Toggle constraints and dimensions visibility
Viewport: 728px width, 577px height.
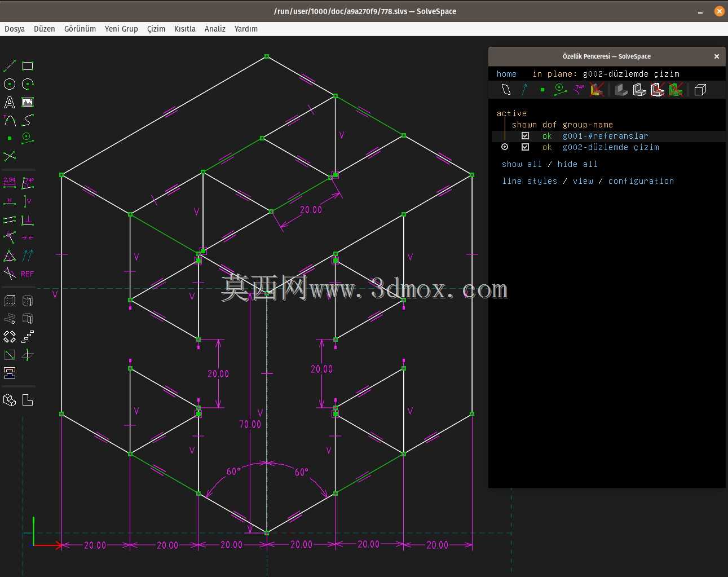(x=579, y=89)
